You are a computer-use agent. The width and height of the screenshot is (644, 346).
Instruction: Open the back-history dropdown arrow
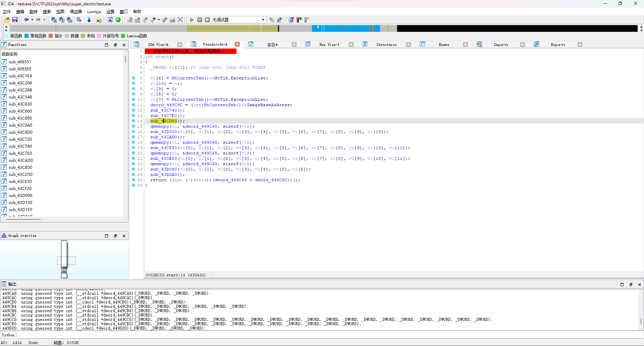pos(32,20)
